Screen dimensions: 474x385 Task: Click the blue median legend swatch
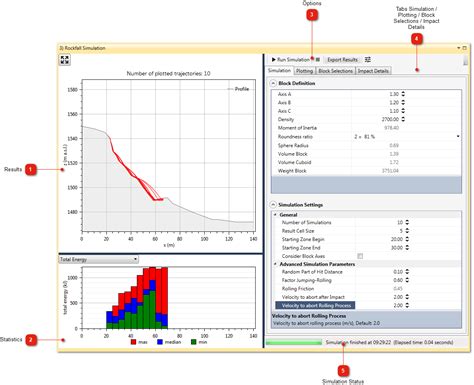pyautogui.click(x=160, y=342)
